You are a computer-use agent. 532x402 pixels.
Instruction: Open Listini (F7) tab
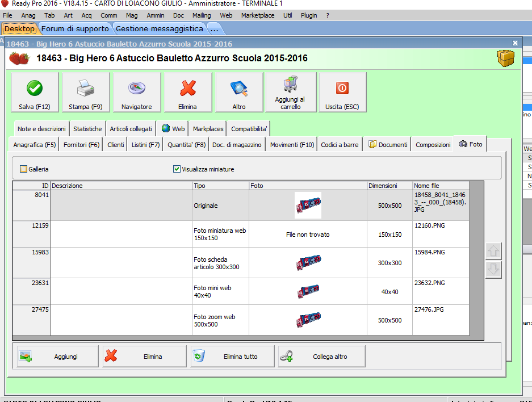(145, 145)
